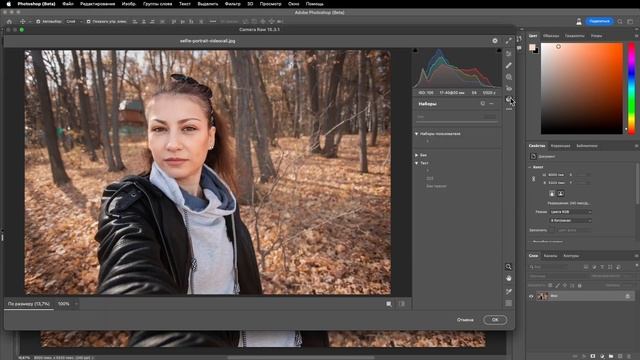Viewport: 640px width, 360px height.
Task: Click the search magnifier icon in Photoshop
Action: (620, 21)
